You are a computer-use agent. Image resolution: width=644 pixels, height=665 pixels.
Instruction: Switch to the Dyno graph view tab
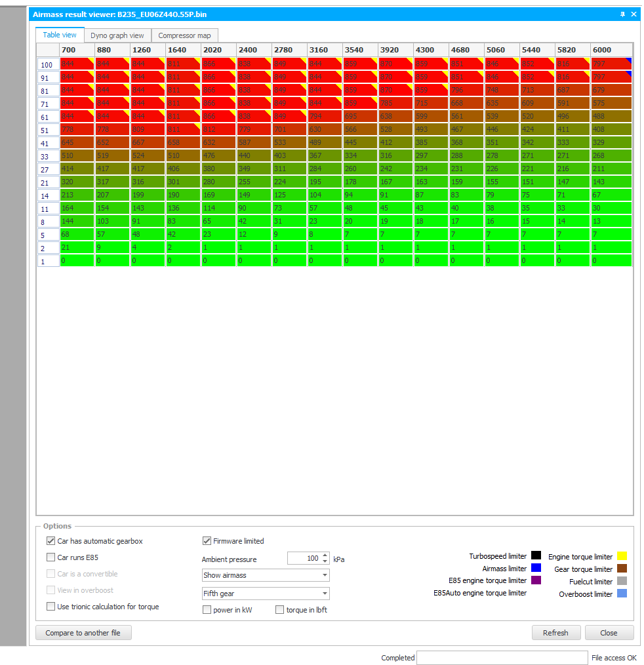pos(117,35)
